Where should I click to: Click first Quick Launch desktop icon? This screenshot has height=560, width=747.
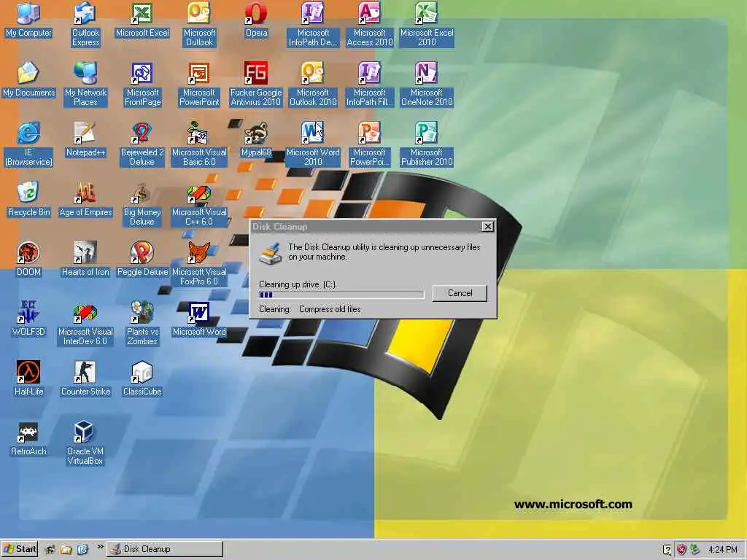point(50,550)
